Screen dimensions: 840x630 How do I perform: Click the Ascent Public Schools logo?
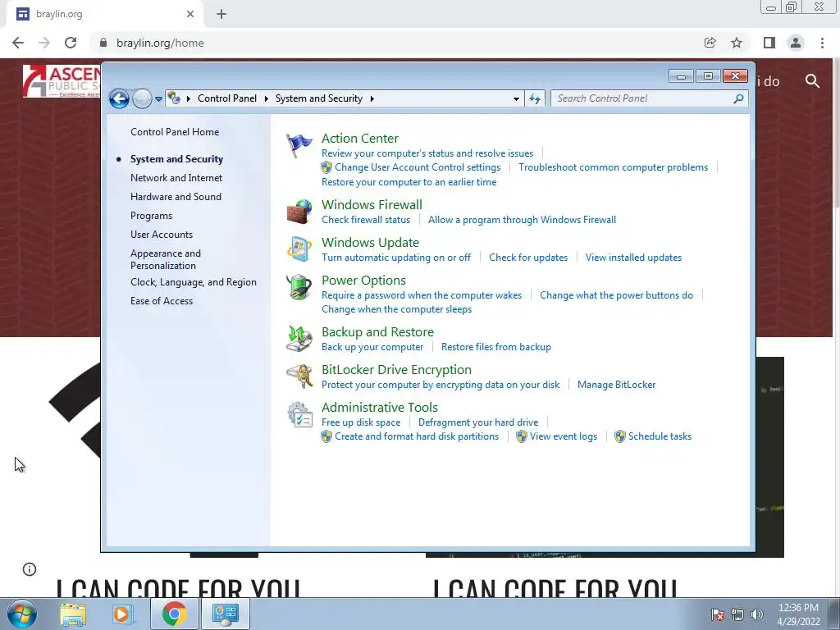pos(61,81)
